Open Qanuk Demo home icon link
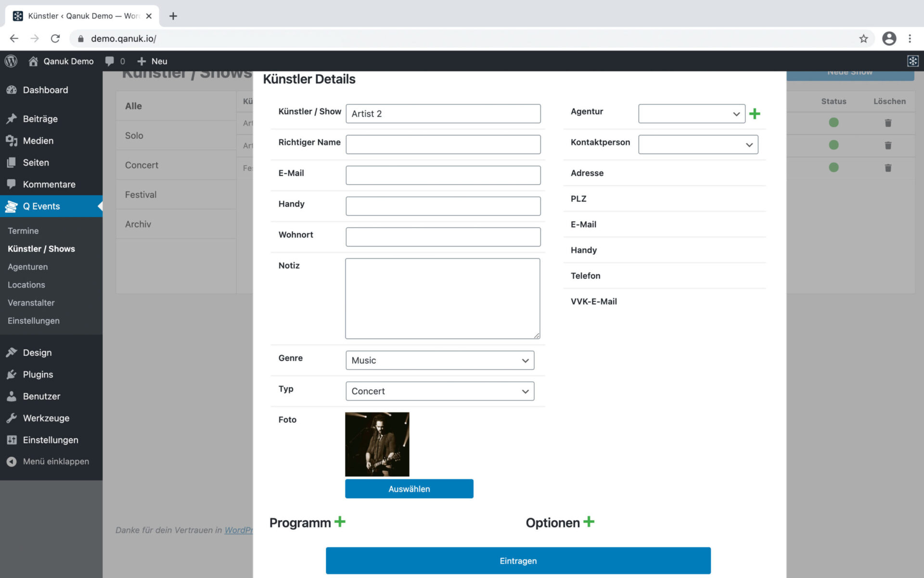This screenshot has height=578, width=924. point(33,61)
